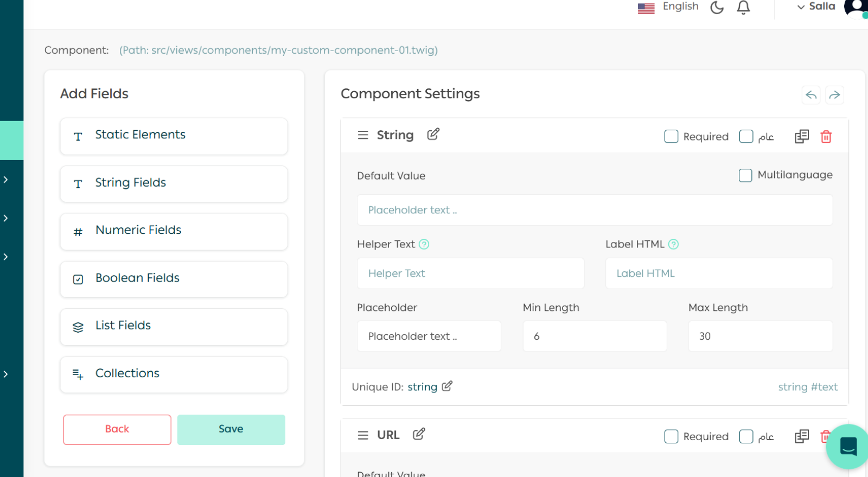Focus the Label HTML input
868x477 pixels.
pyautogui.click(x=719, y=274)
